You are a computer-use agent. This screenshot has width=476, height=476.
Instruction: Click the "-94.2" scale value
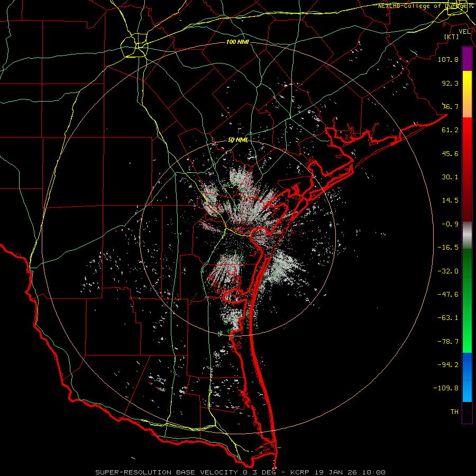(x=448, y=365)
